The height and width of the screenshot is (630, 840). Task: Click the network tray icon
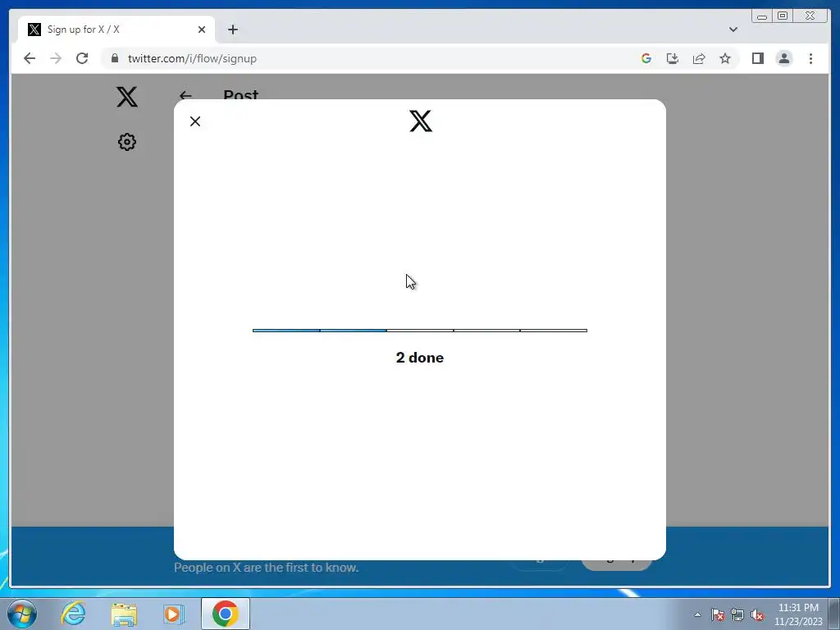737,614
